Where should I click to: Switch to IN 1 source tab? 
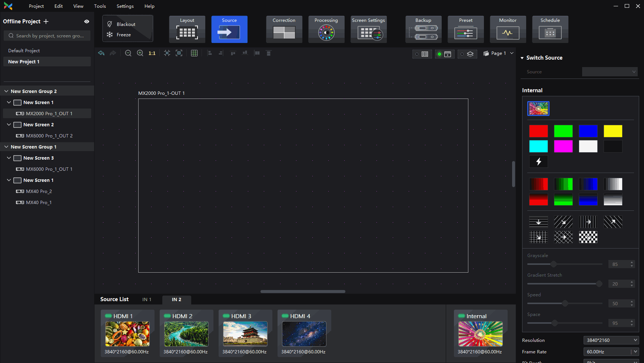pos(147,299)
